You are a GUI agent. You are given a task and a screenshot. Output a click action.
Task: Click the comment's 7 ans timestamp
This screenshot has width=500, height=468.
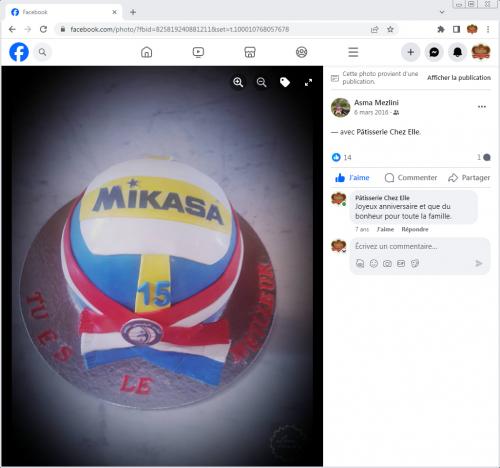pyautogui.click(x=362, y=229)
